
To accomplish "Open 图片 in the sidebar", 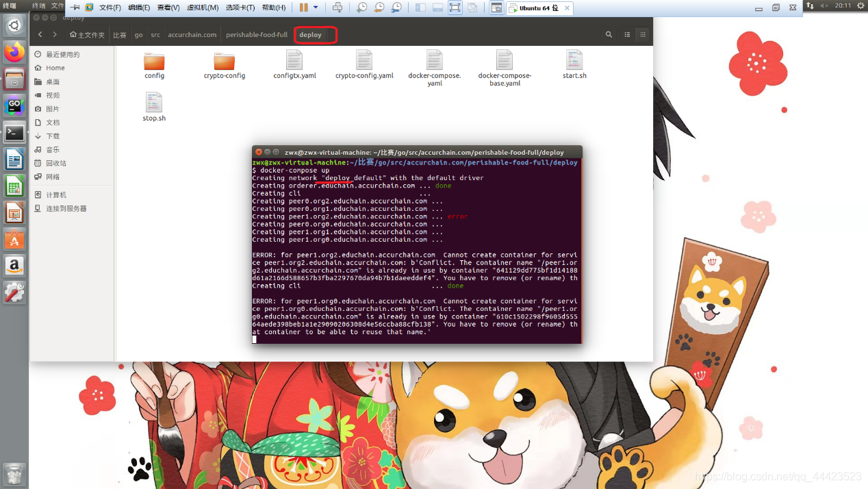I will 53,109.
